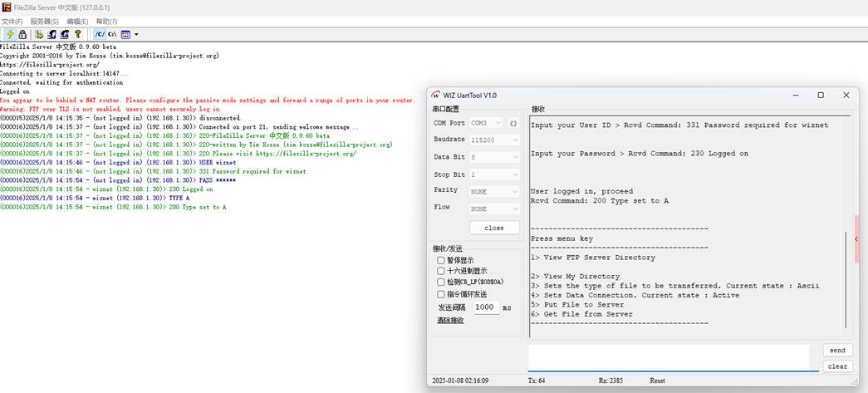This screenshot has height=393, width=868.
Task: Click the lightning bolt connect icon
Action: (x=10, y=35)
